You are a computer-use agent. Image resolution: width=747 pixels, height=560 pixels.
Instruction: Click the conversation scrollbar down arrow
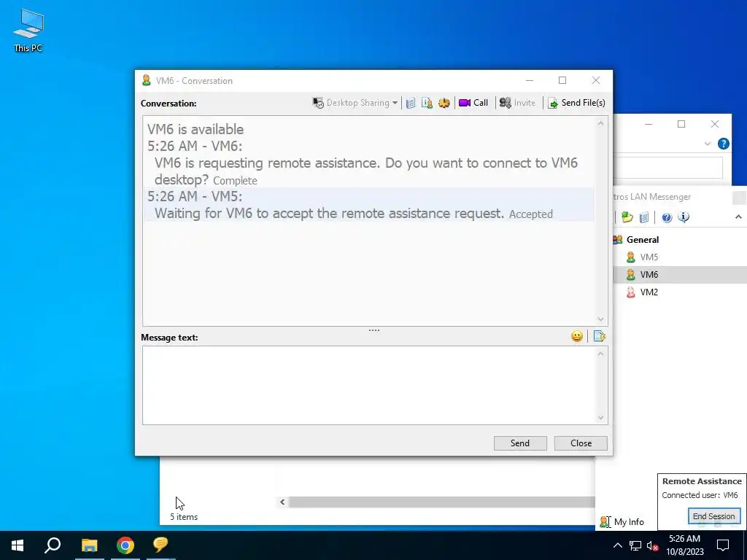(600, 319)
